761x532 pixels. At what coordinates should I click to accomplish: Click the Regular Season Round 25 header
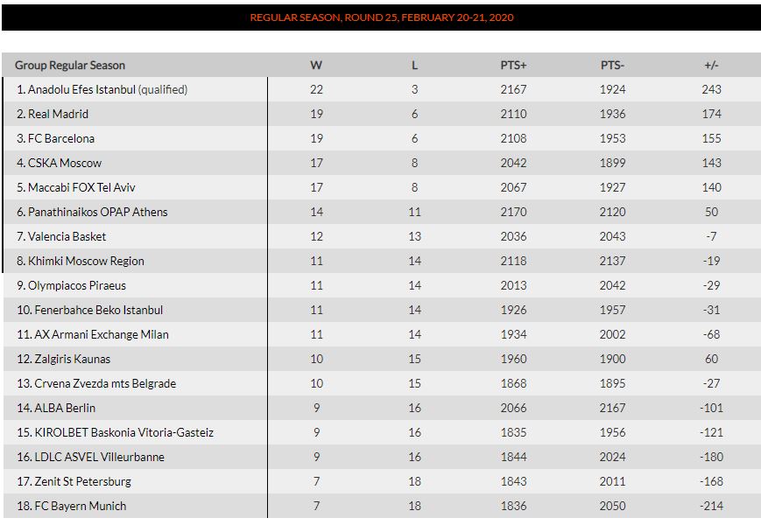click(x=382, y=17)
